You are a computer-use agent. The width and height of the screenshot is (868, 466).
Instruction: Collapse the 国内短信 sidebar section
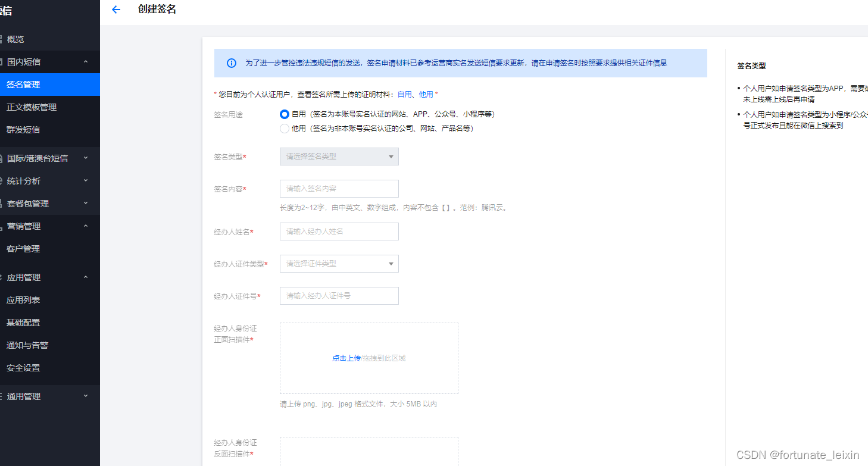(x=50, y=62)
